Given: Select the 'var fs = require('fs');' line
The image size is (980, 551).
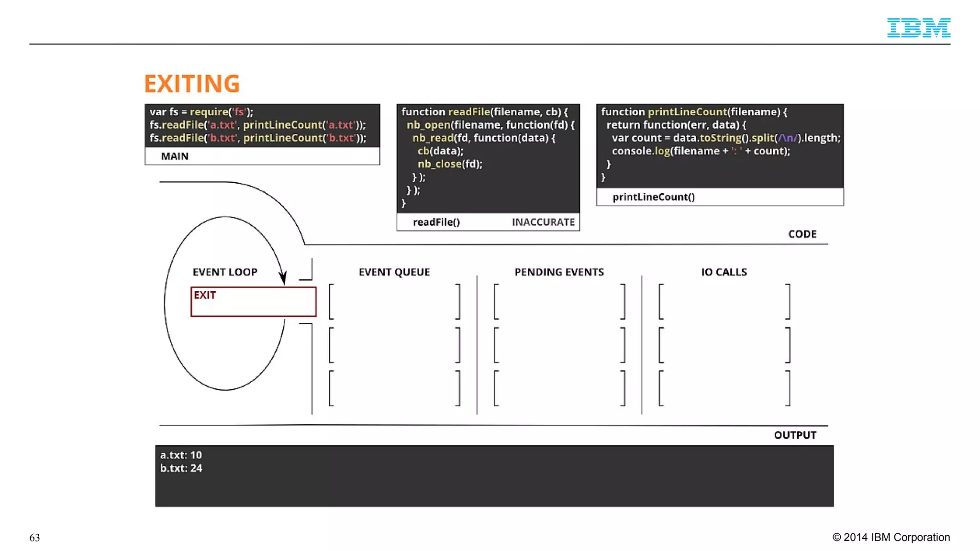Looking at the screenshot, I should pos(201,111).
